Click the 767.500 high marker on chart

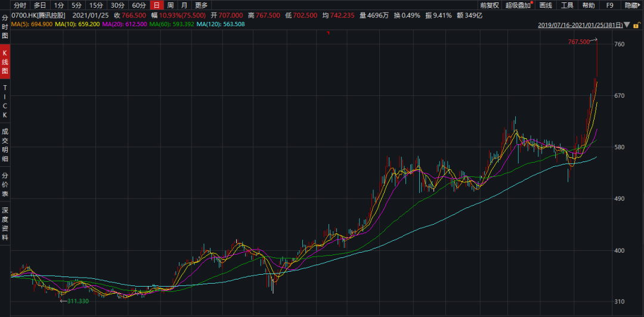point(578,42)
